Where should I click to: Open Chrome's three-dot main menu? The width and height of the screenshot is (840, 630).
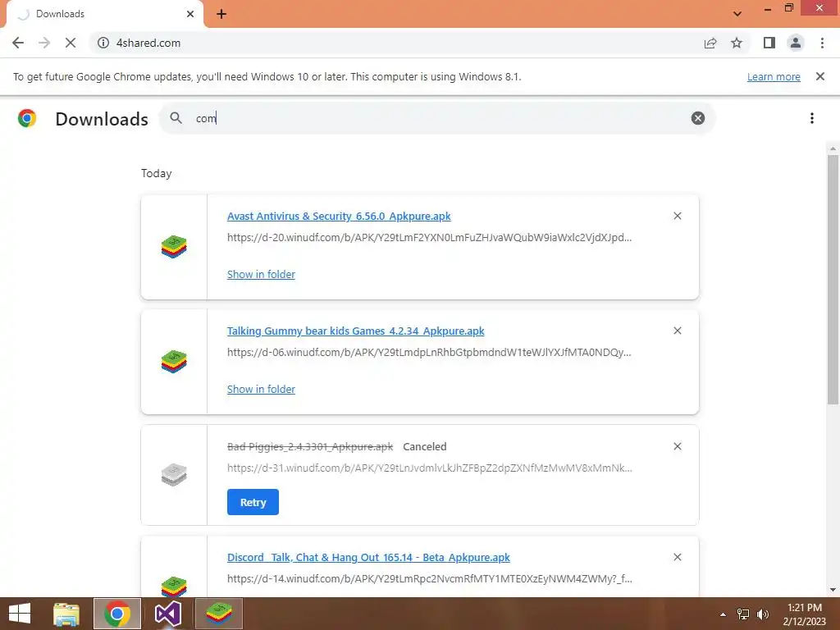tap(822, 43)
